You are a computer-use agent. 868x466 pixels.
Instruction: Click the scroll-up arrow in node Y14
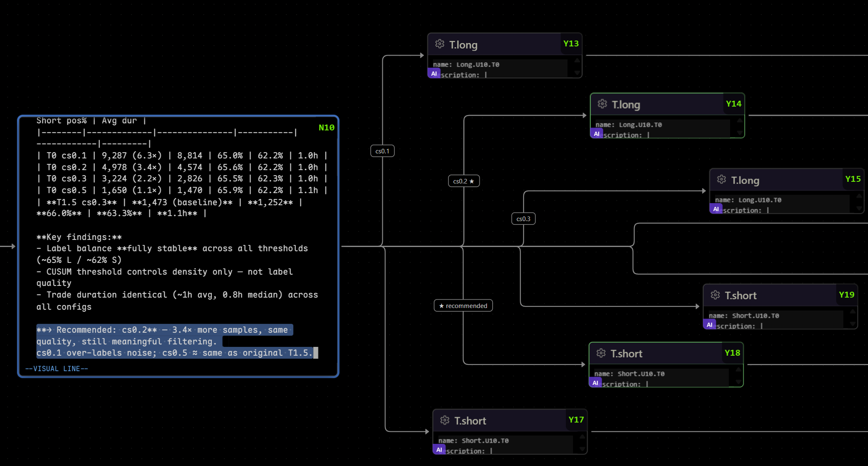click(x=739, y=120)
